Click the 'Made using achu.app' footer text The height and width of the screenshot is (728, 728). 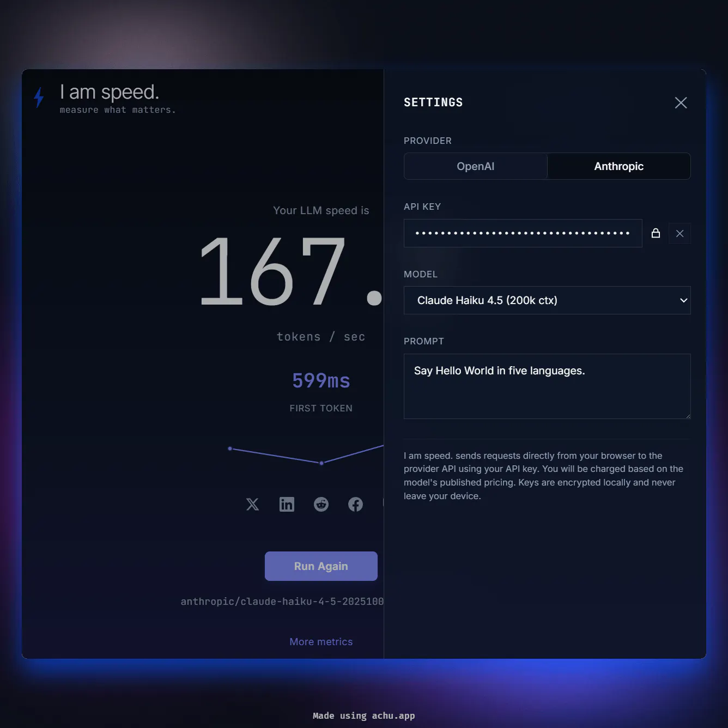363,715
